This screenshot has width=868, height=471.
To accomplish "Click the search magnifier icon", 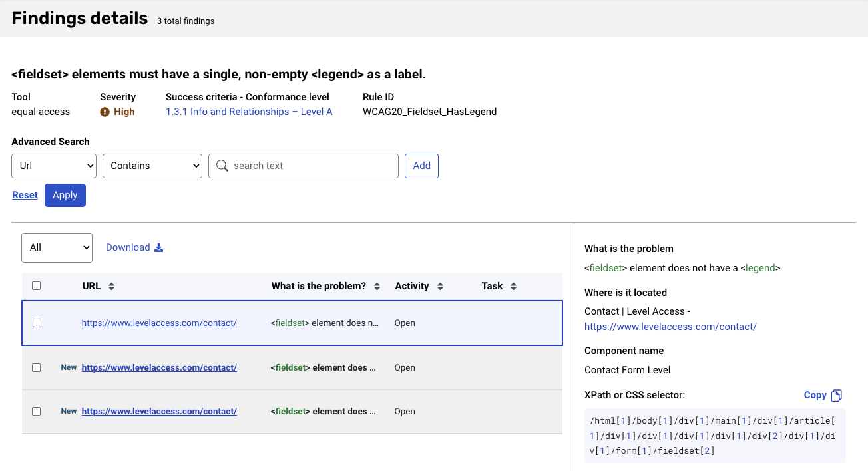I will [222, 166].
